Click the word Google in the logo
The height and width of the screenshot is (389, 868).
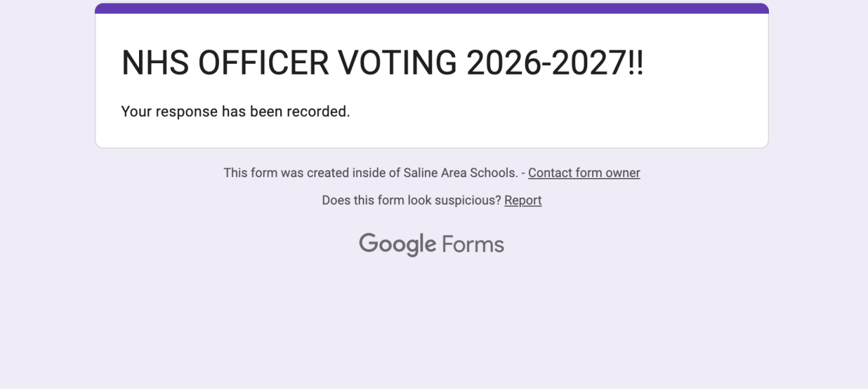point(397,244)
